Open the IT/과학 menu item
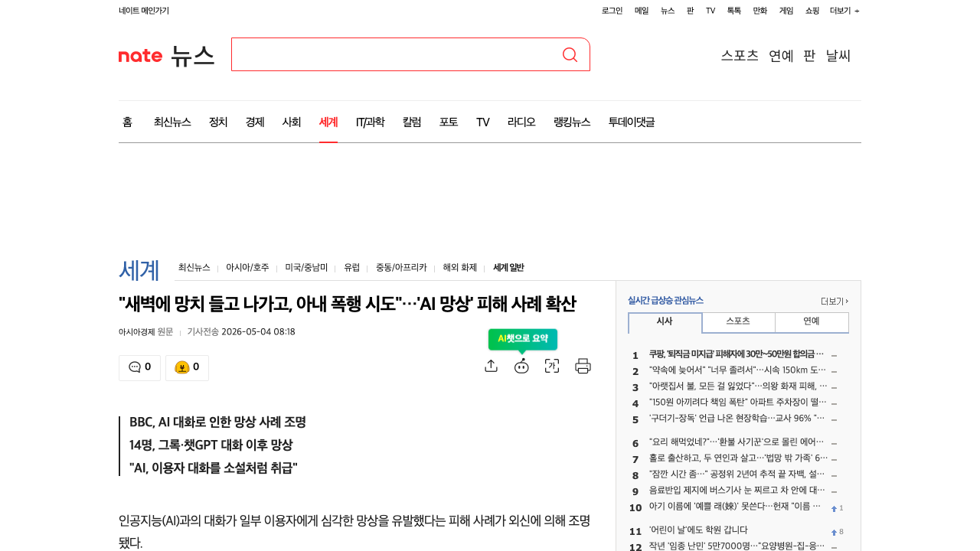The image size is (980, 551). click(371, 122)
